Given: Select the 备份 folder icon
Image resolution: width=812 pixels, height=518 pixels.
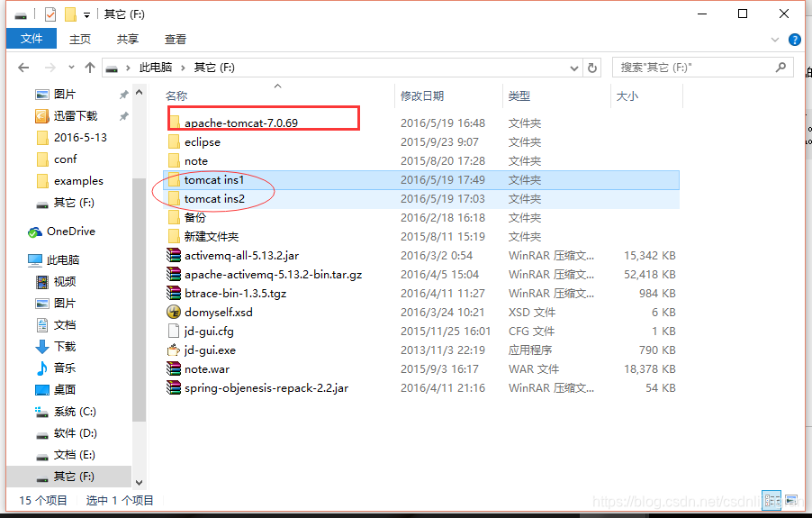Looking at the screenshot, I should [x=174, y=218].
